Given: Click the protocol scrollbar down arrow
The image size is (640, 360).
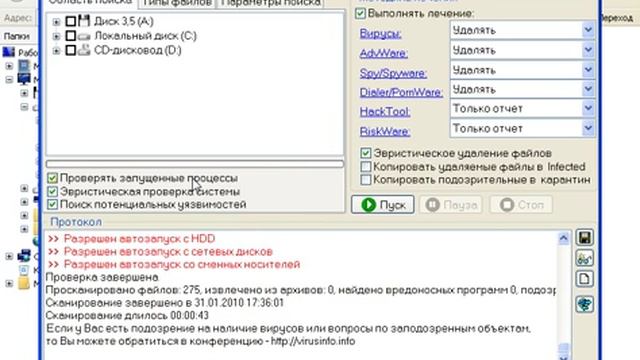Looking at the screenshot, I should click(564, 357).
